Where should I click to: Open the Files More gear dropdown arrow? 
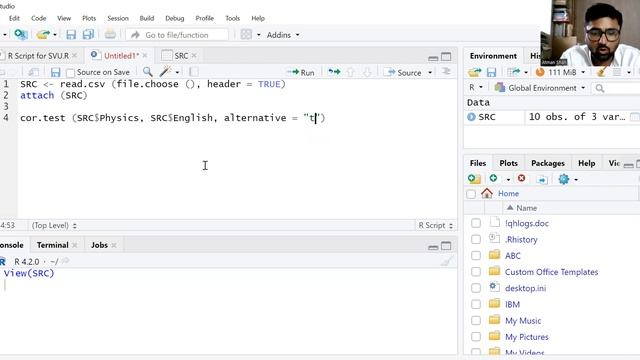tap(576, 180)
